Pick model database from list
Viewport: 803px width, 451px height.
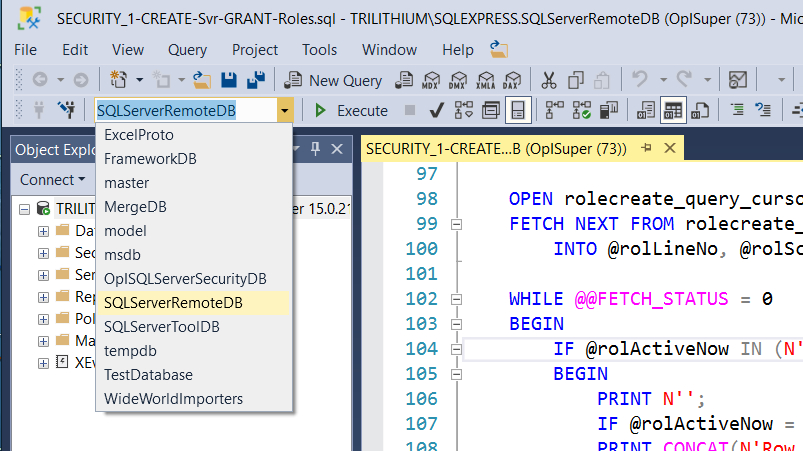[192, 231]
